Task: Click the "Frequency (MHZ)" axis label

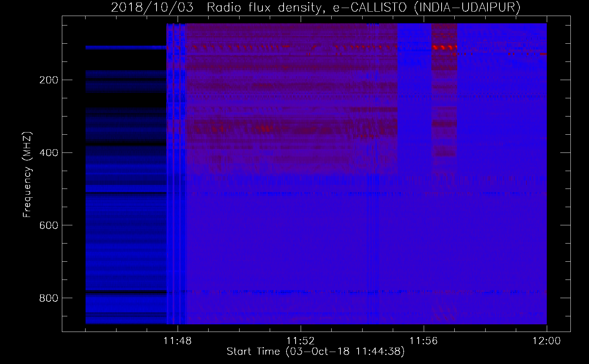Action: tap(27, 175)
